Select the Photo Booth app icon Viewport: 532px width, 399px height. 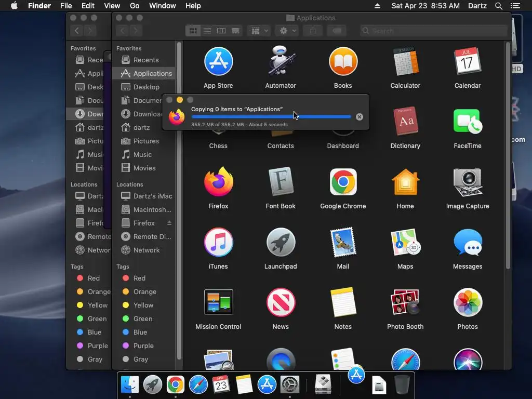[x=405, y=302]
